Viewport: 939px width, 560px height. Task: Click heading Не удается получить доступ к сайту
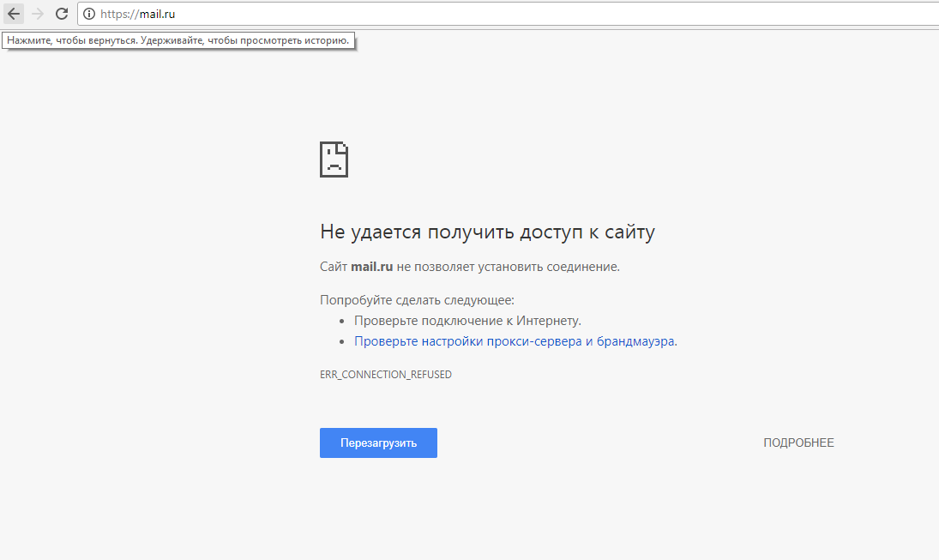click(x=487, y=232)
